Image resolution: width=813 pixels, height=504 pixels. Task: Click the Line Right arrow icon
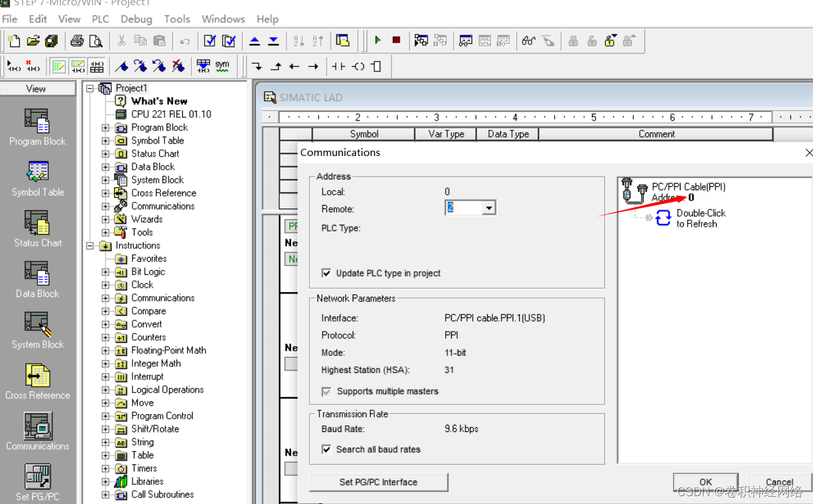[313, 66]
